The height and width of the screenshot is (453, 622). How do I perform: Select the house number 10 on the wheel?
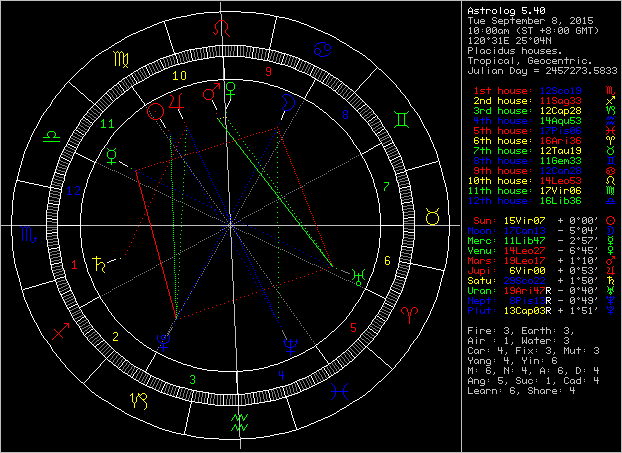[x=180, y=74]
